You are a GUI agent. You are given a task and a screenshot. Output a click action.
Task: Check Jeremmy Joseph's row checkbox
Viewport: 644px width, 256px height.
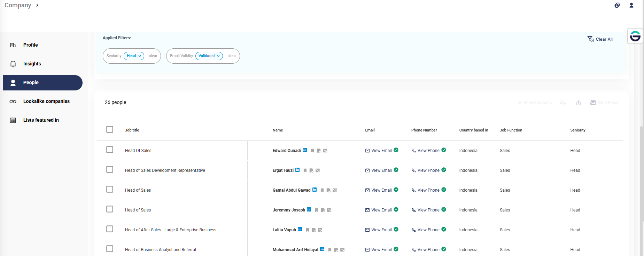pos(110,209)
